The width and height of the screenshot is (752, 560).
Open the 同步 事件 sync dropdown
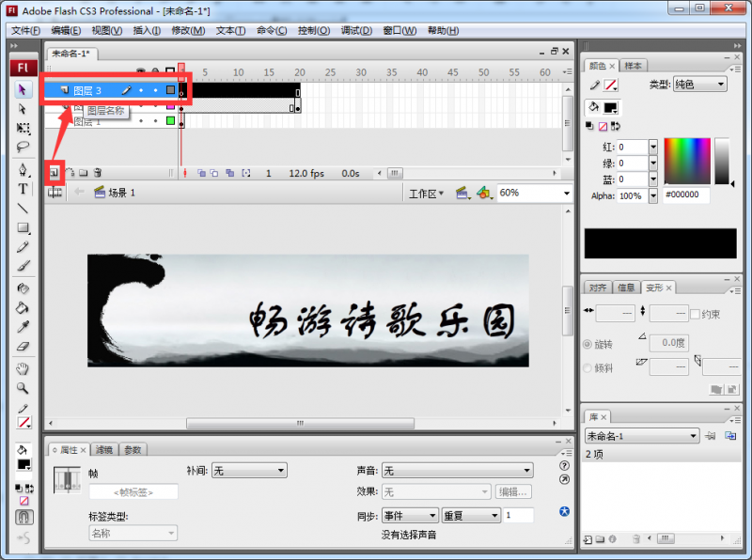(x=410, y=516)
